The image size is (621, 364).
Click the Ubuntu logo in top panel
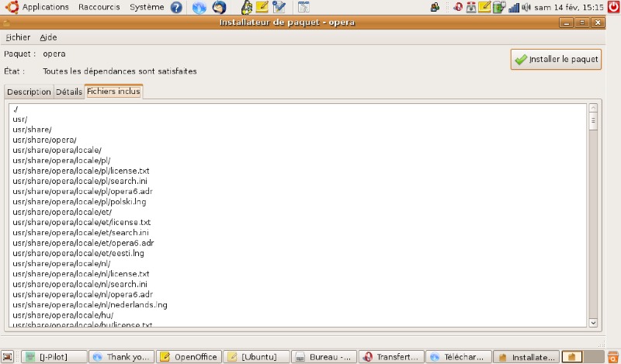(x=9, y=8)
